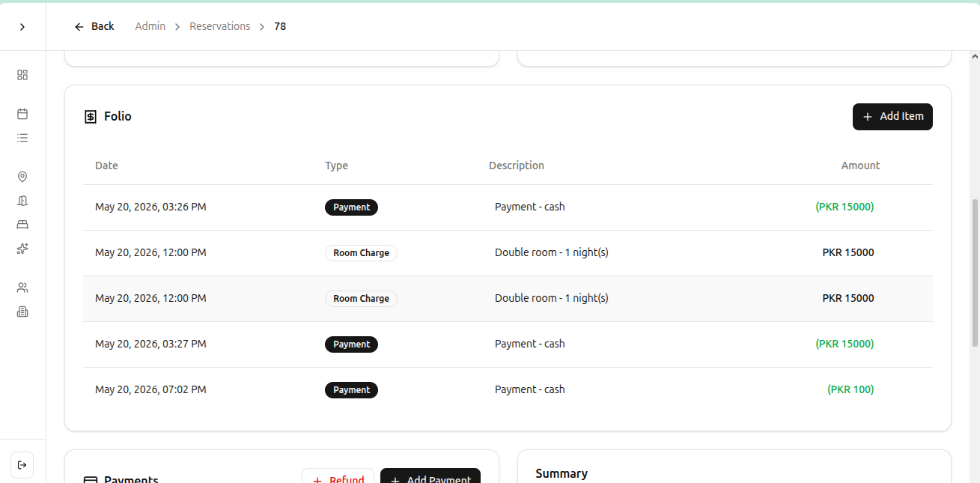Go back using the Back button
Viewport: 980px width, 483px height.
click(x=94, y=26)
